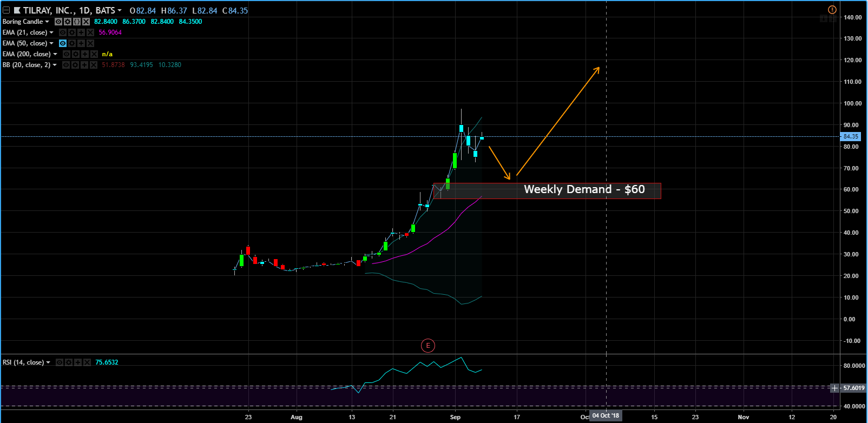Remove the EMA (21, close) indicator
868x423 pixels.
[x=90, y=32]
